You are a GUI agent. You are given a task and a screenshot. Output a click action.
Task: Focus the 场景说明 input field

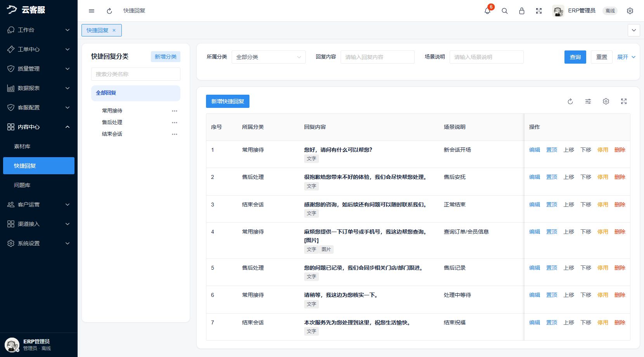486,57
